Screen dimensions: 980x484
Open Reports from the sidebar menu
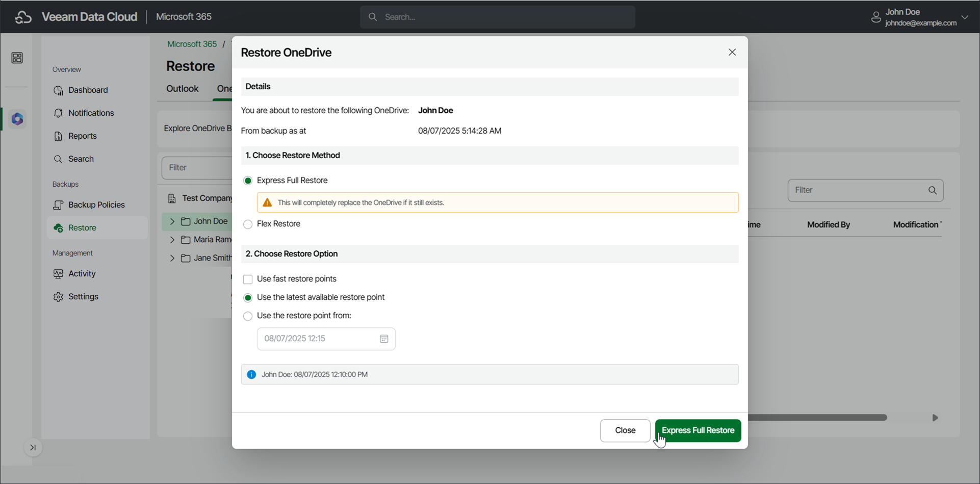point(83,136)
